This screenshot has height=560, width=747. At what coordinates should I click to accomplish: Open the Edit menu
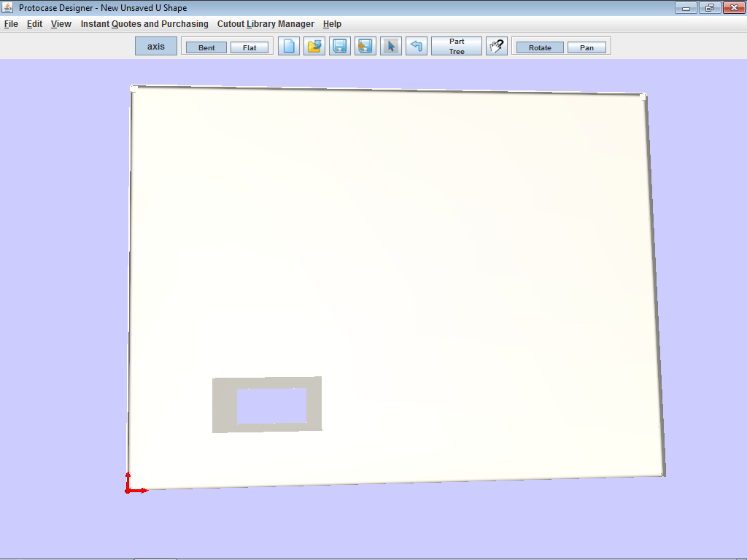click(x=34, y=24)
